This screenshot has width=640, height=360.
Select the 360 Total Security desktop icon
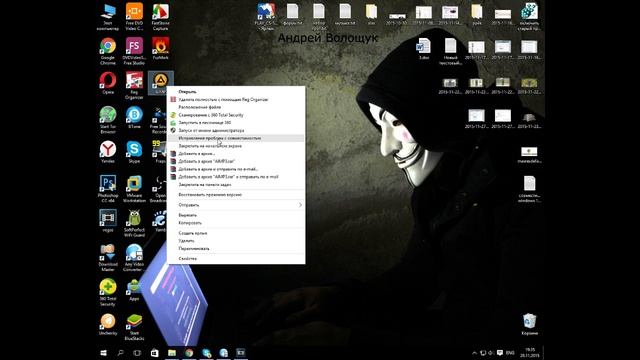coord(108,292)
